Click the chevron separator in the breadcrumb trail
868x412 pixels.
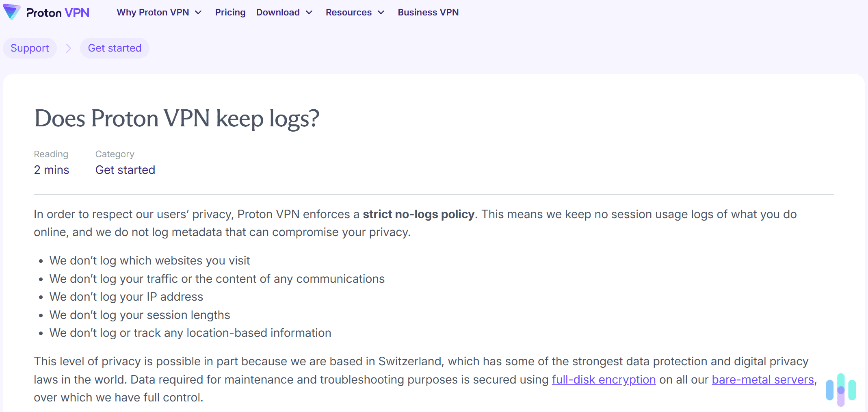[68, 48]
